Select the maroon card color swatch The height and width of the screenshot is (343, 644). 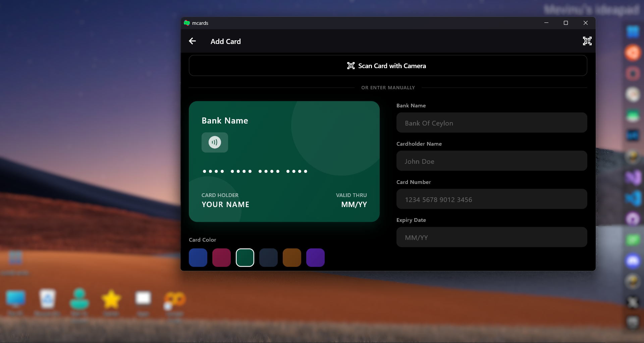221,257
